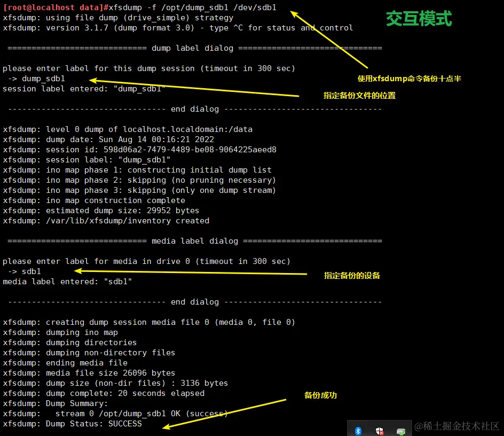Click the "media label dialog" header line

[195, 241]
